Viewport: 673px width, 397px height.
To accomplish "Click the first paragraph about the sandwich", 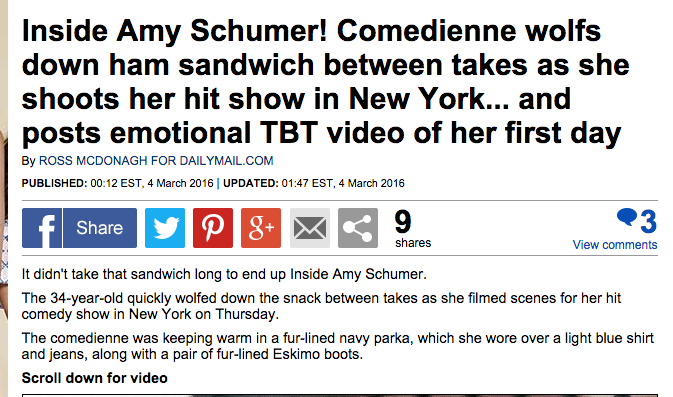I will point(224,274).
